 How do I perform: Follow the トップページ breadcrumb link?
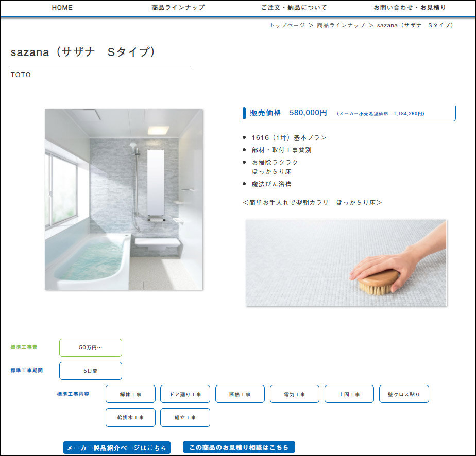click(287, 25)
